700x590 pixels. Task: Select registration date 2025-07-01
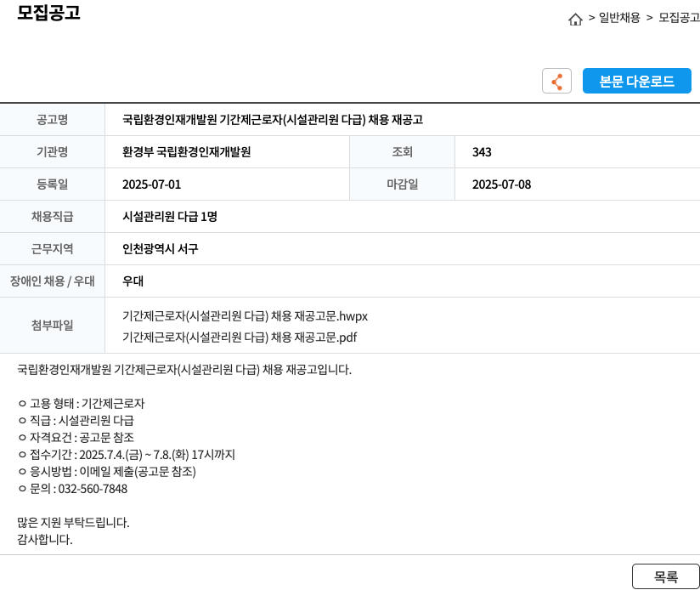click(152, 184)
